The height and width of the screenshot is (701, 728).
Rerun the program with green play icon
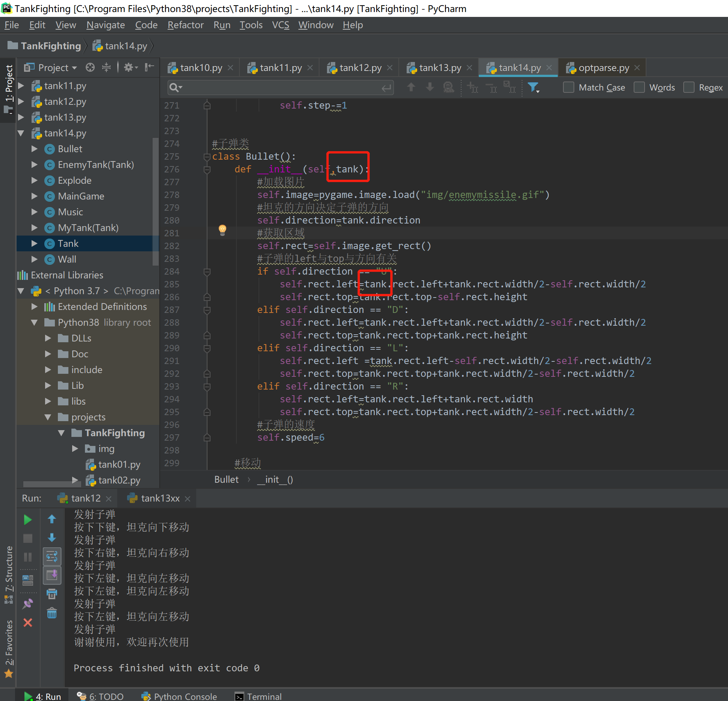click(28, 520)
